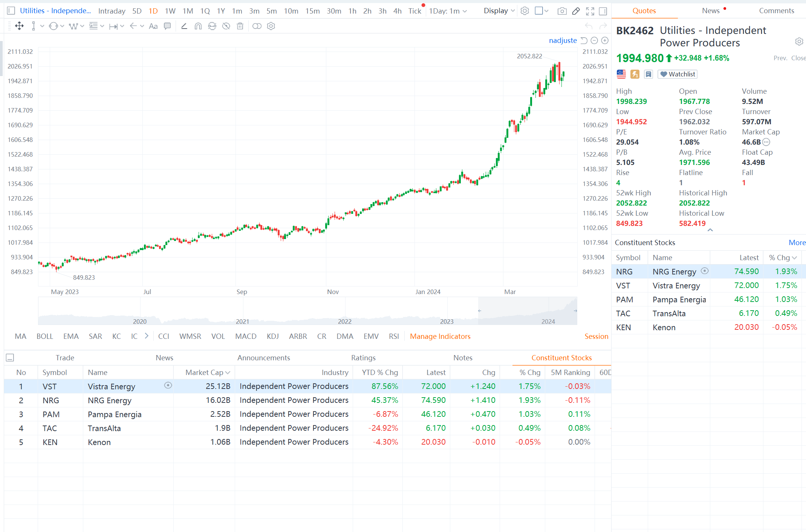Enable the MACD indicator
806x532 pixels.
tap(246, 336)
